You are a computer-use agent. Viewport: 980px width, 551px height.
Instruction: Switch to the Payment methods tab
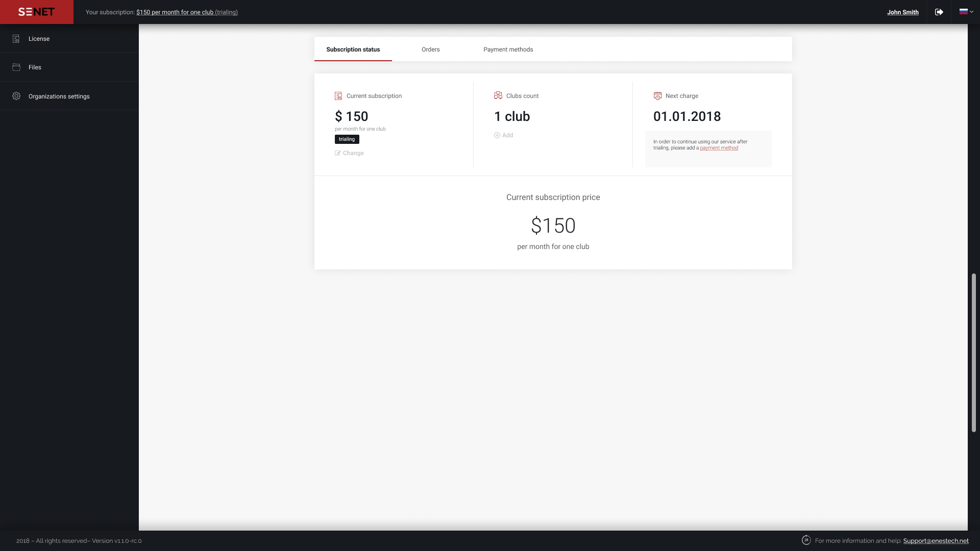508,49
